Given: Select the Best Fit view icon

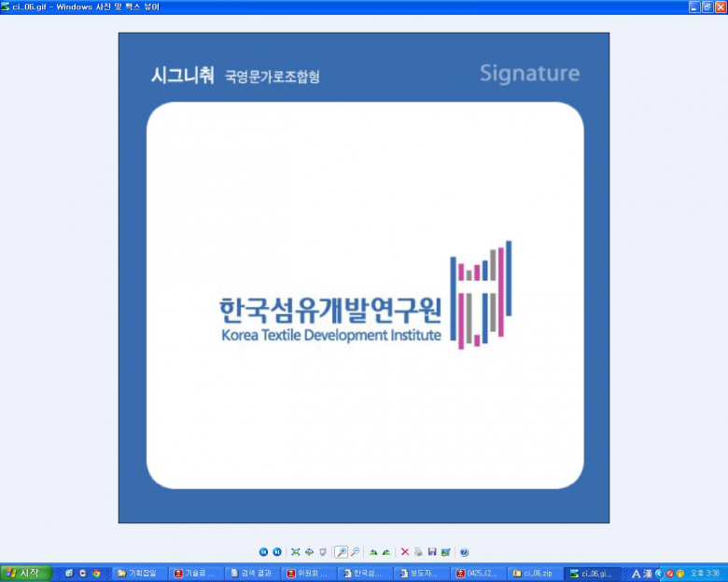Looking at the screenshot, I should tap(295, 552).
